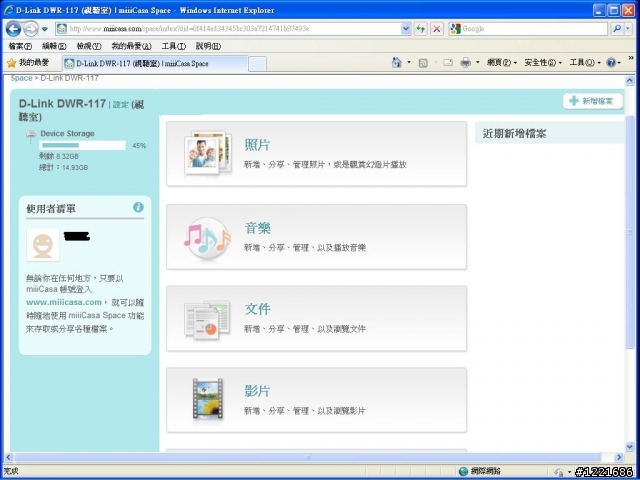Expand command bar overflow chevron
Viewport: 640px width, 480px height.
(x=631, y=59)
